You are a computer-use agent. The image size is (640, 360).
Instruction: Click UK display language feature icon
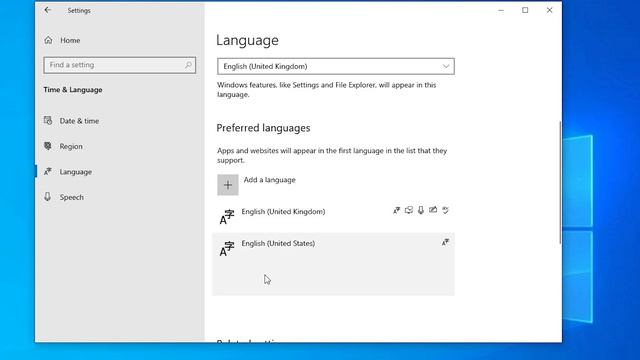click(396, 210)
